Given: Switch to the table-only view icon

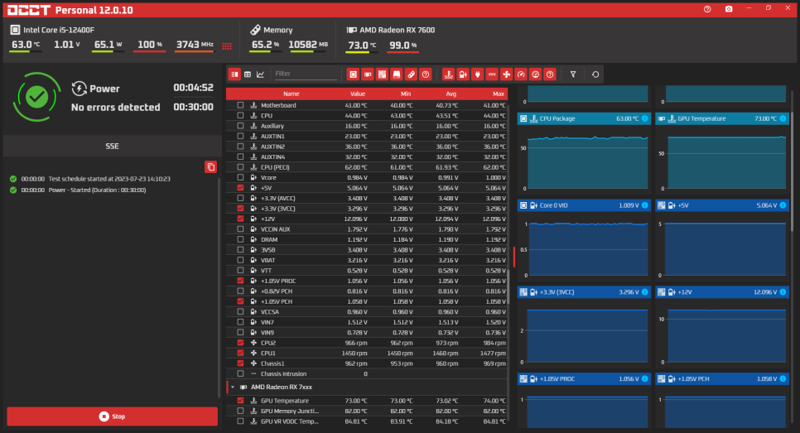Looking at the screenshot, I should [x=247, y=74].
